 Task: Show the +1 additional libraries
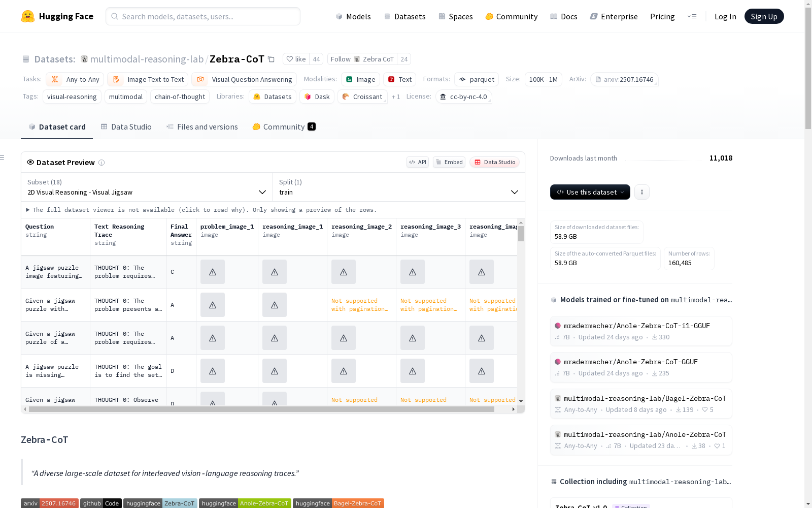[396, 97]
